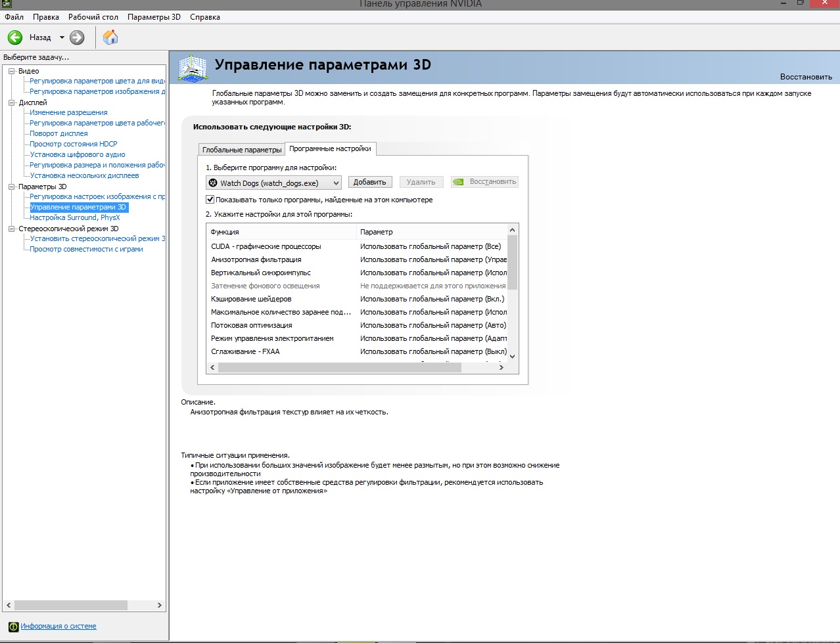840x643 pixels.
Task: Open Информация о системе link
Action: [58, 627]
